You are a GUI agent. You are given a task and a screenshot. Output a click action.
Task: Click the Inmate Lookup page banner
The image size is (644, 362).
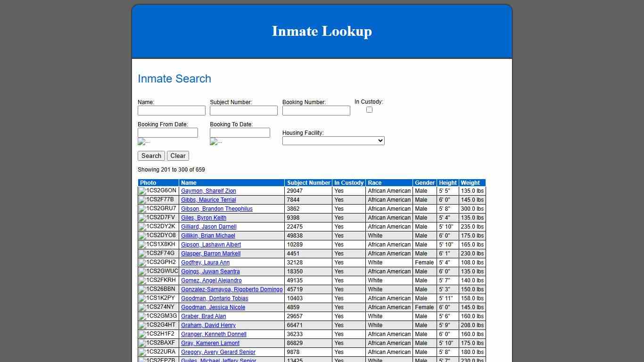pyautogui.click(x=322, y=31)
